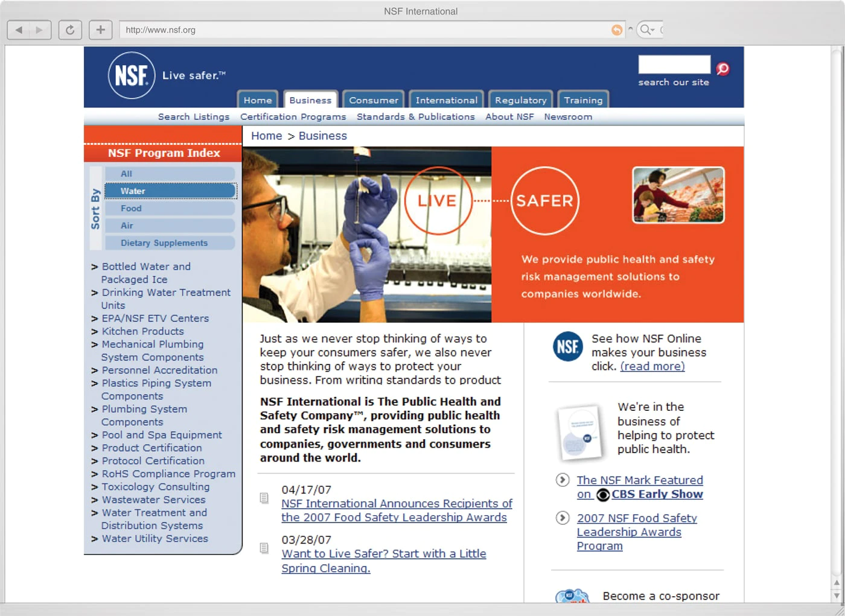Click the arrow icon before the CBS Early Show link
Screen dimensions: 845x616
coord(563,480)
